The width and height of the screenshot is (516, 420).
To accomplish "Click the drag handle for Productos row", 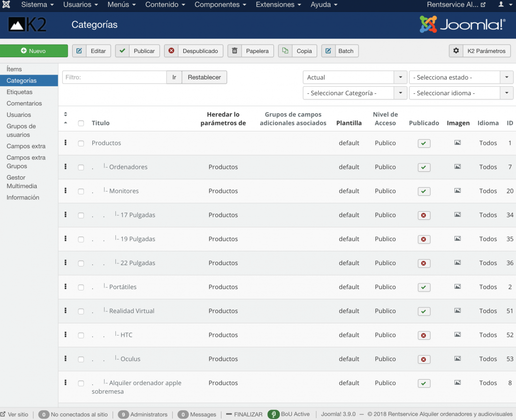I will (x=66, y=143).
